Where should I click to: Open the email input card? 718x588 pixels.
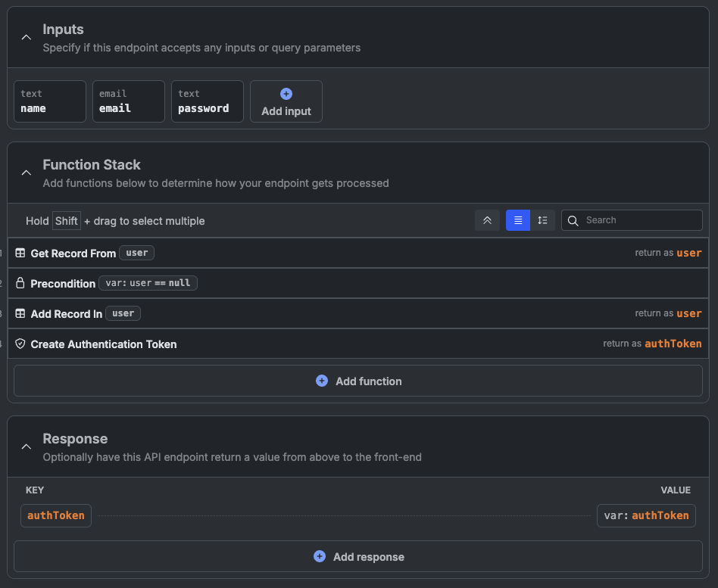point(129,101)
